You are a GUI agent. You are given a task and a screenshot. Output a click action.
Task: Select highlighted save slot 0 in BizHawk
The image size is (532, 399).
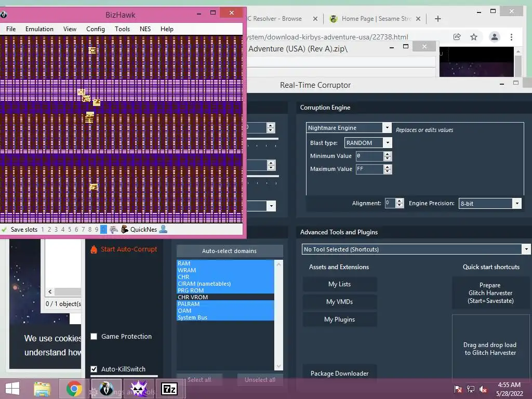(x=103, y=230)
